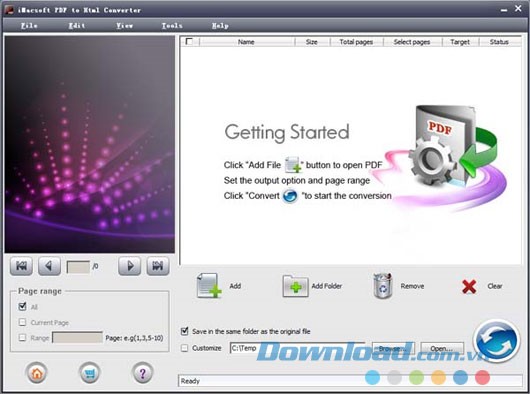Click the Status column header
This screenshot has width=530, height=394.
click(x=499, y=42)
